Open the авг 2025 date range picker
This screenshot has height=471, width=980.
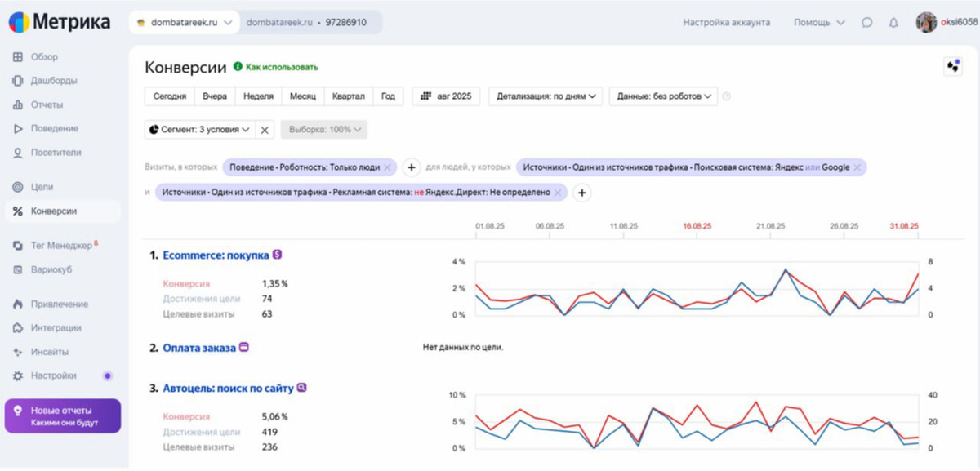tap(447, 96)
